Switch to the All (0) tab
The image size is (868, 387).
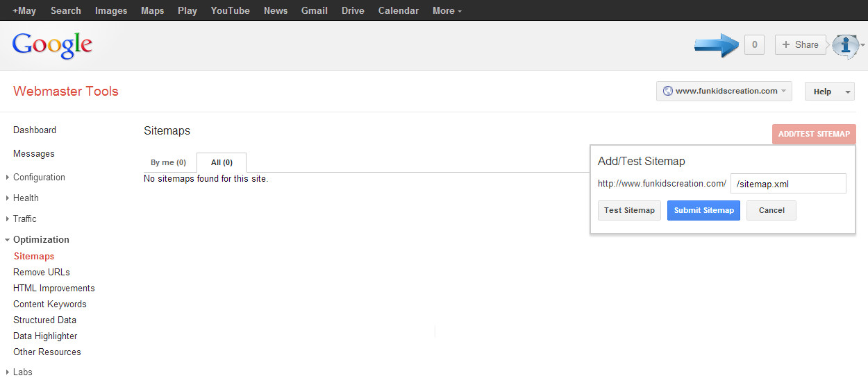222,162
